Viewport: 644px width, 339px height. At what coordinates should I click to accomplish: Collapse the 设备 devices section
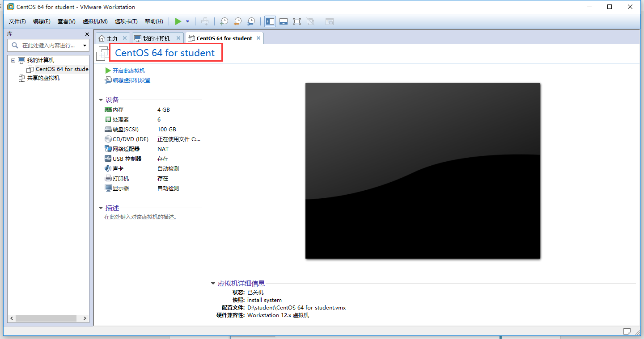point(101,100)
